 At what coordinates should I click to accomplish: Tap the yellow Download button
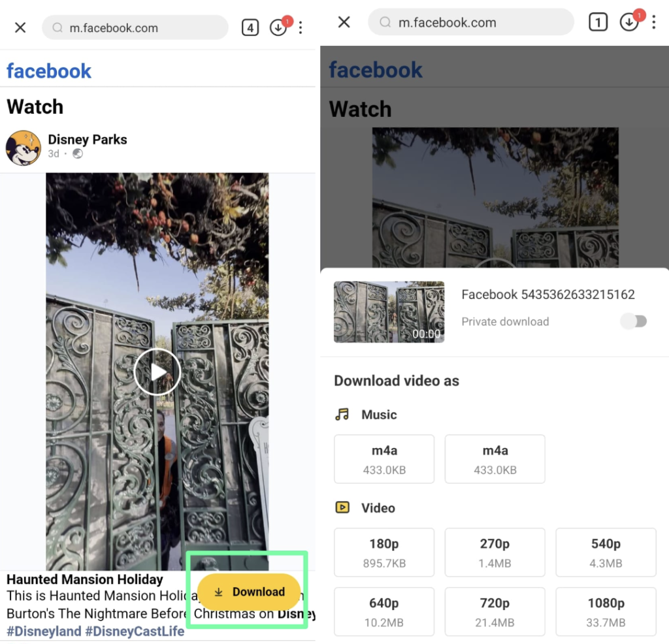[249, 592]
